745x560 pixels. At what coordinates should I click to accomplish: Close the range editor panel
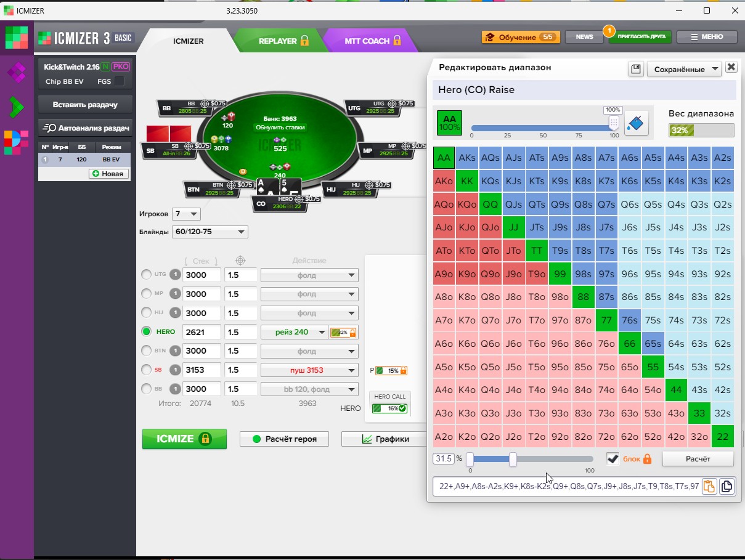coord(731,67)
